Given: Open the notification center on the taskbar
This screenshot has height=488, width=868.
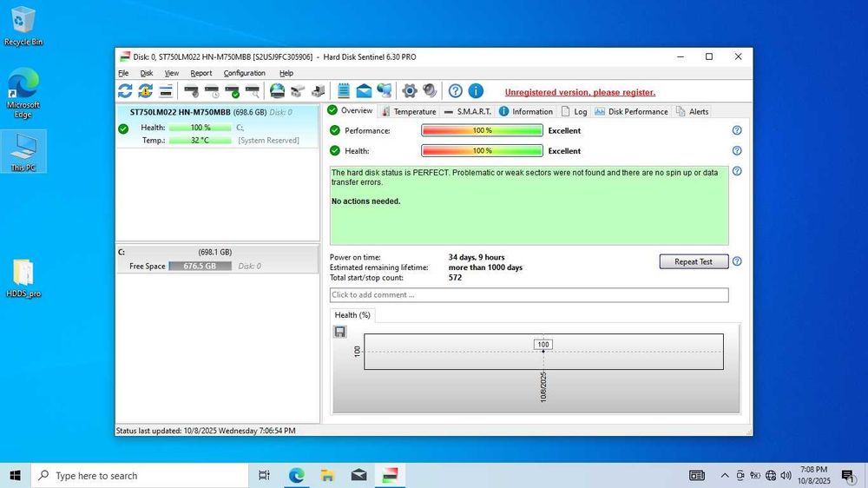Looking at the screenshot, I should [847, 475].
